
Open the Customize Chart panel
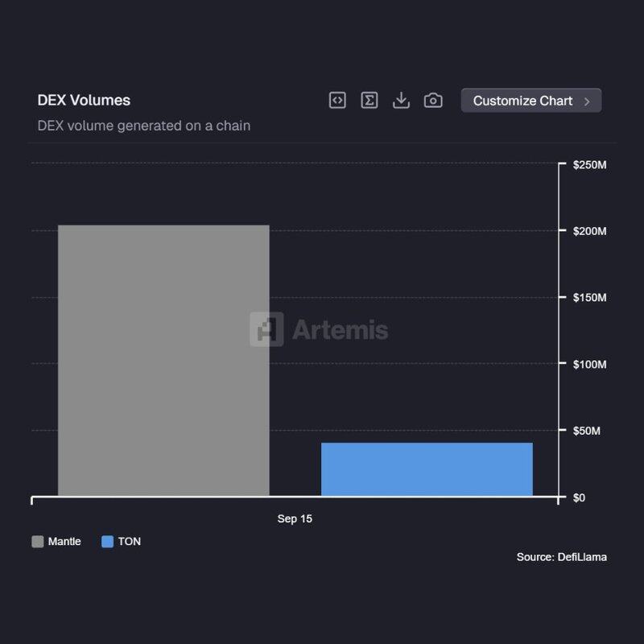531,101
